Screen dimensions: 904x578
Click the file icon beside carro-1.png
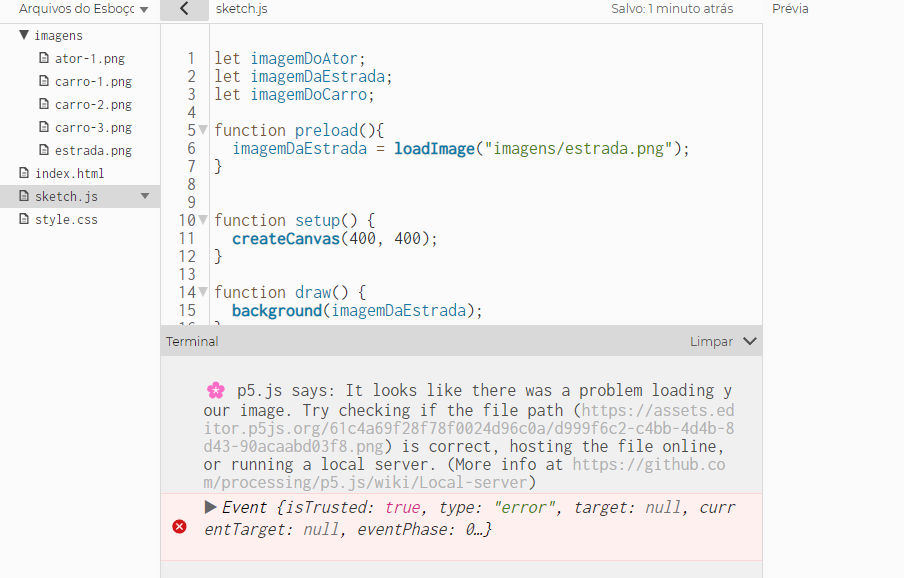(44, 81)
